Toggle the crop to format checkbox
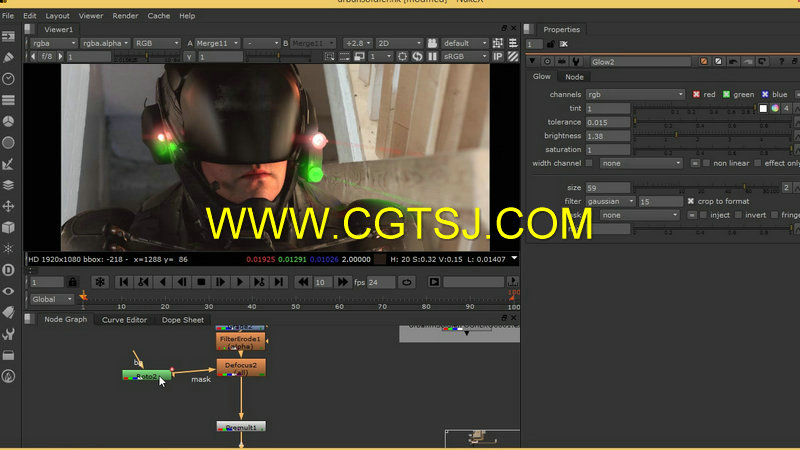The height and width of the screenshot is (450, 800). click(690, 201)
